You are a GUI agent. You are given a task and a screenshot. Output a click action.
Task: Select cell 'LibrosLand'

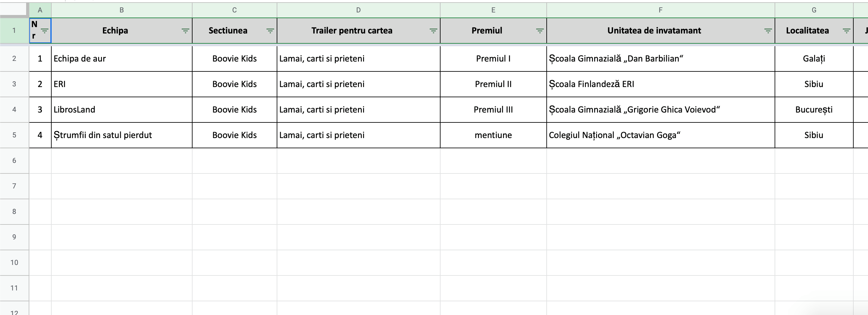122,109
